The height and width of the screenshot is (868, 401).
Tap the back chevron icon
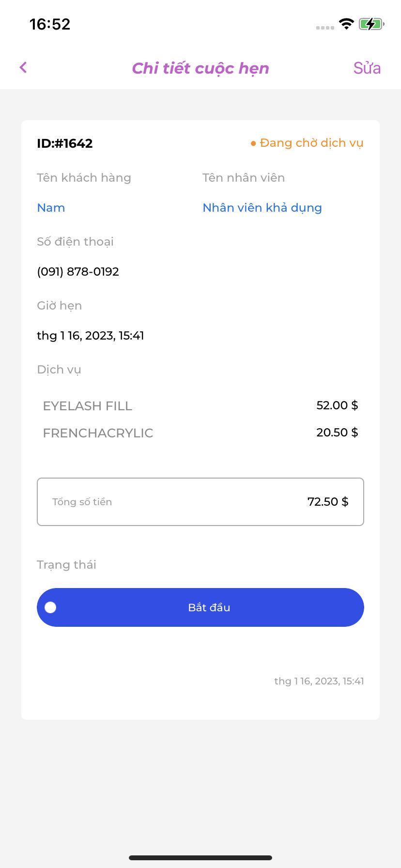coord(23,67)
